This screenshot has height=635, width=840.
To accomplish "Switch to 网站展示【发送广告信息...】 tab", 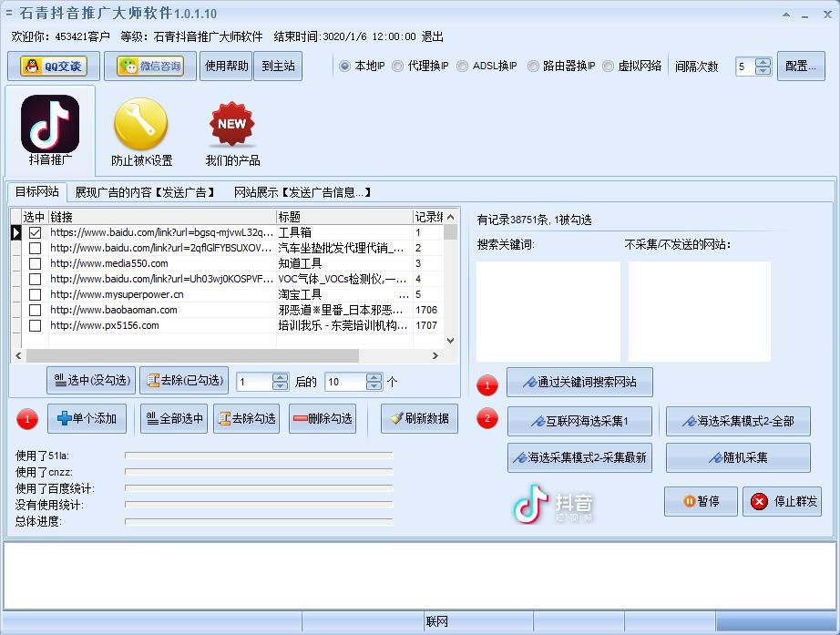I will (x=302, y=192).
